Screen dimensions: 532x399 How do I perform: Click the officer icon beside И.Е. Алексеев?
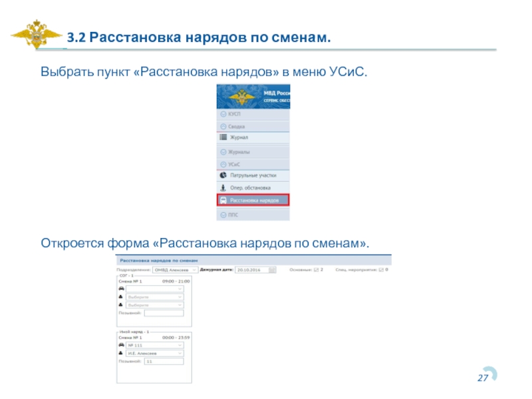click(x=121, y=353)
